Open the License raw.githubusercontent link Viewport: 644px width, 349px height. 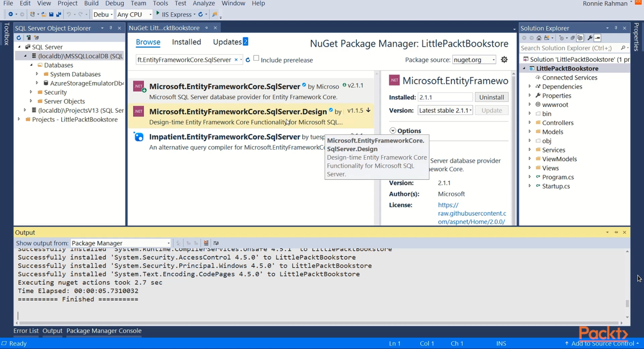pyautogui.click(x=472, y=213)
